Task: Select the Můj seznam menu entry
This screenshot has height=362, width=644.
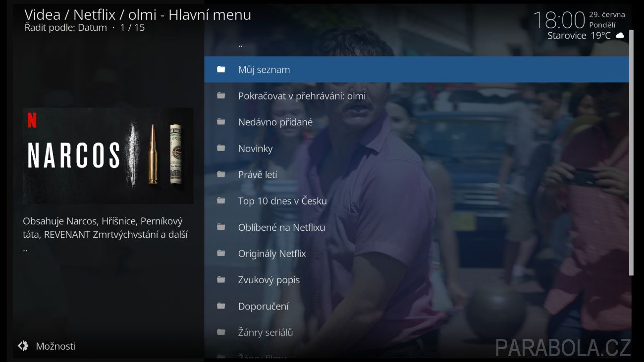Action: pyautogui.click(x=417, y=69)
